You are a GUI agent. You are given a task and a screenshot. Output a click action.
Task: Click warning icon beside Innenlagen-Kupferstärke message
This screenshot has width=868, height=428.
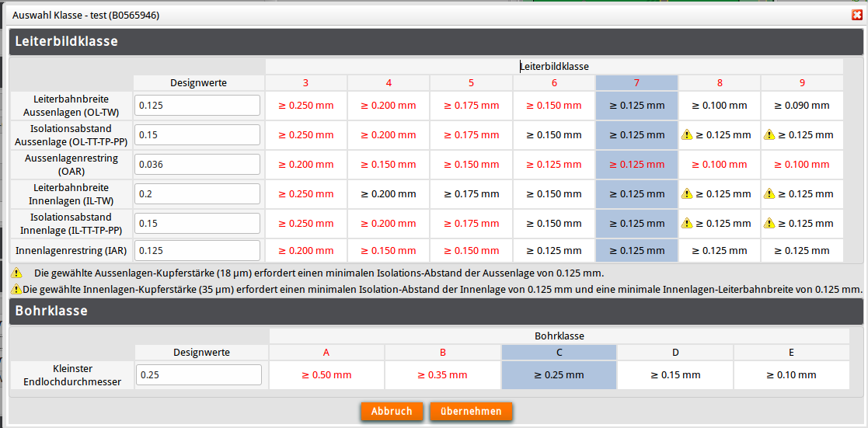coord(16,288)
